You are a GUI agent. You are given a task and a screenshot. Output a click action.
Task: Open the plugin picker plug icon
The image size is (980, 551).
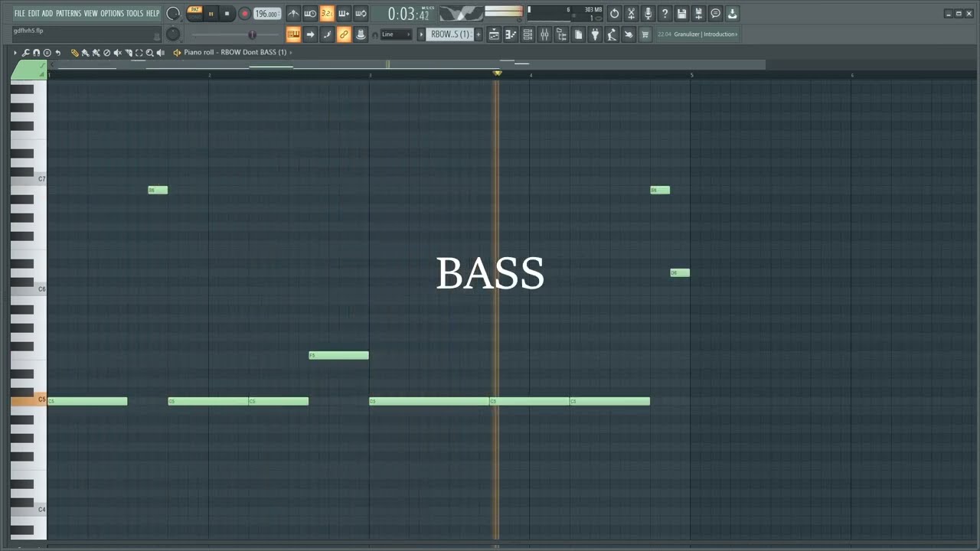[595, 34]
